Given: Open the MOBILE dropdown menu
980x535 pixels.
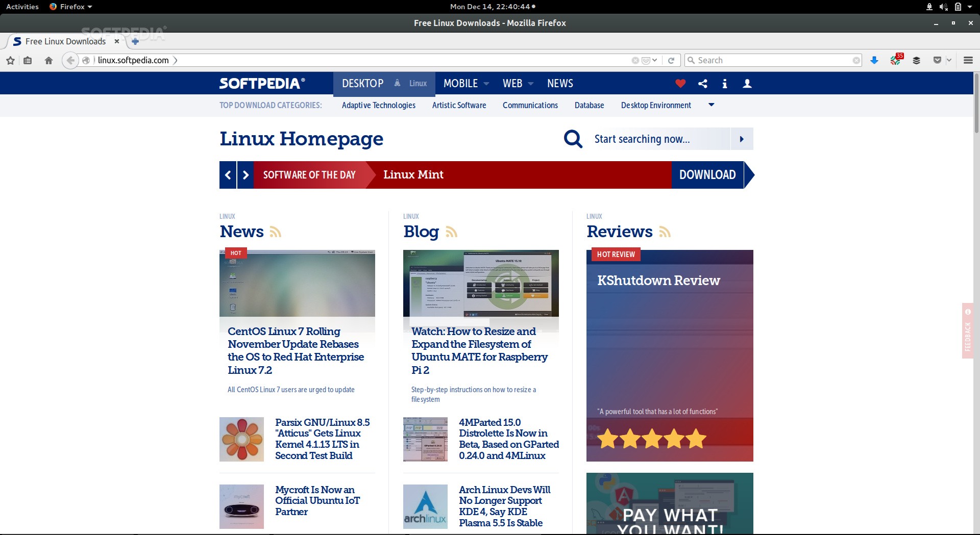Looking at the screenshot, I should tap(466, 83).
